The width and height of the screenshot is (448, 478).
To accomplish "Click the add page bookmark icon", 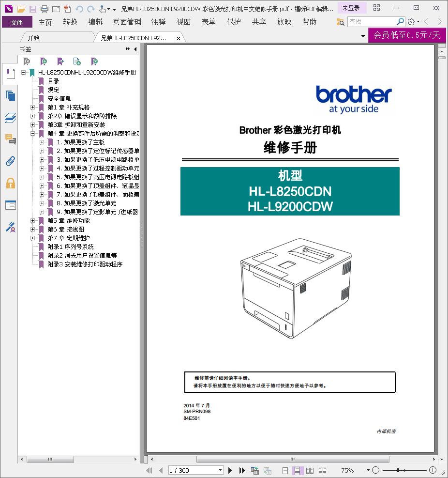I will point(77,62).
